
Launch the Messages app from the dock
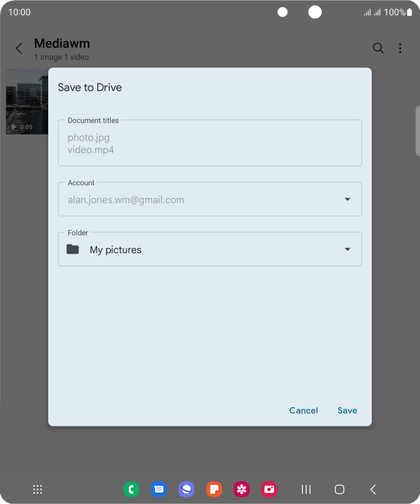pos(159,490)
